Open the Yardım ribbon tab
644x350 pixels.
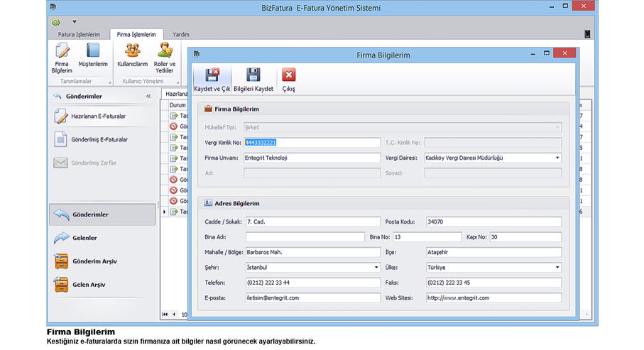181,34
